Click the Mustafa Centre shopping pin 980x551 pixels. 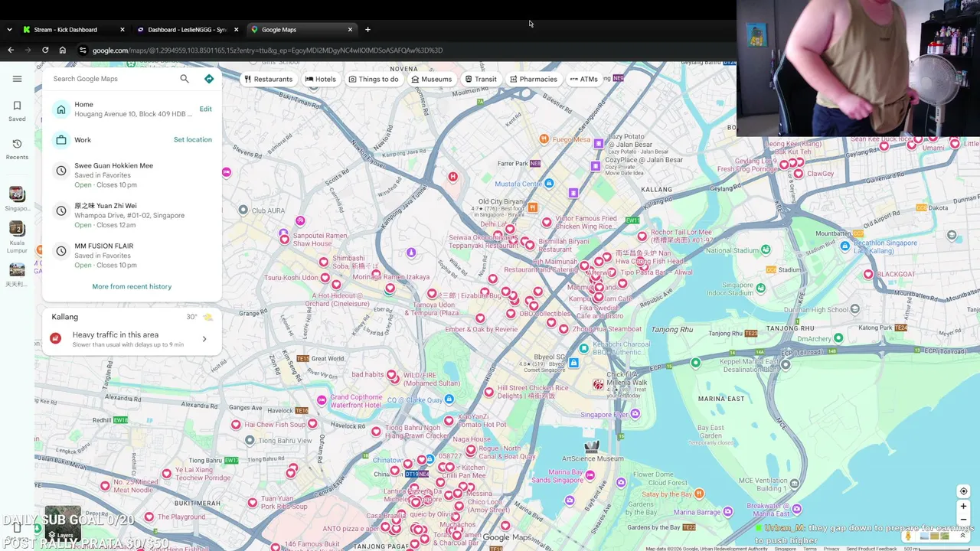click(x=549, y=184)
